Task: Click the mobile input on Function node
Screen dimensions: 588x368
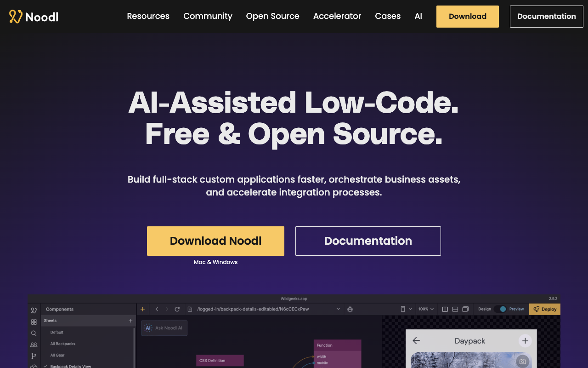Action: [322, 363]
